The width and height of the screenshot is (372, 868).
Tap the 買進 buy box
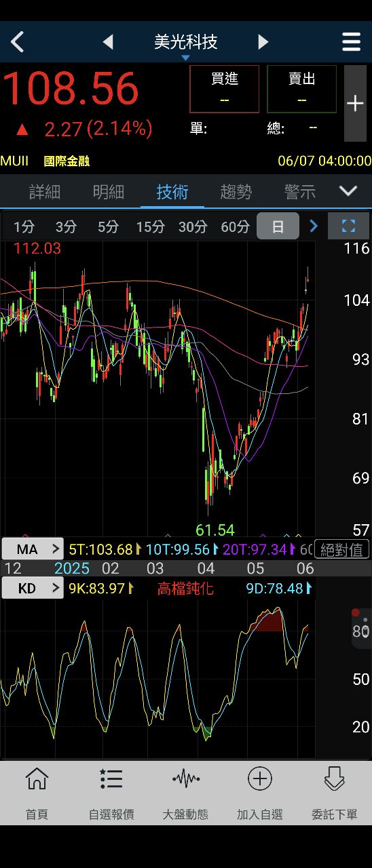pyautogui.click(x=225, y=89)
